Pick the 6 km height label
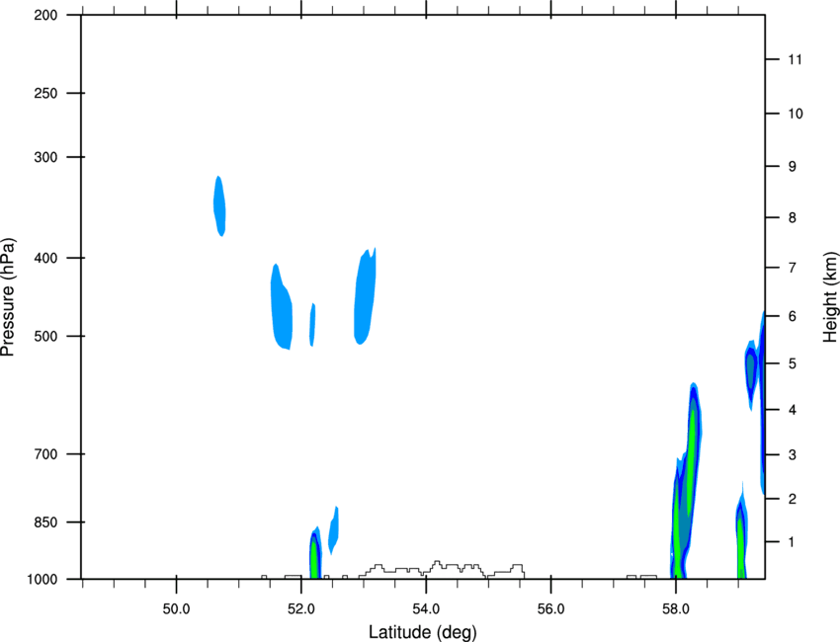 pyautogui.click(x=793, y=316)
